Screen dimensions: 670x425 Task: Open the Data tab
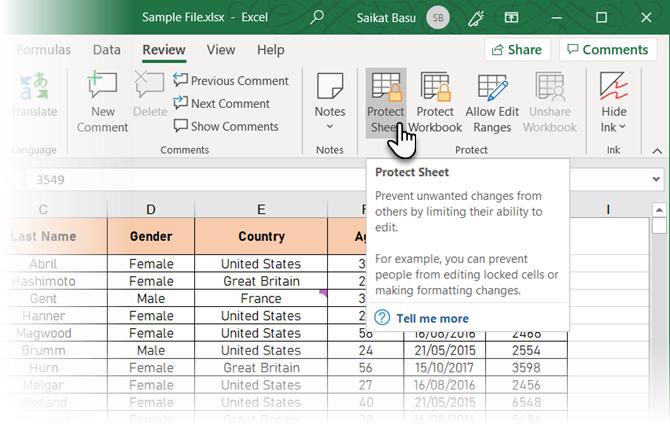(107, 49)
